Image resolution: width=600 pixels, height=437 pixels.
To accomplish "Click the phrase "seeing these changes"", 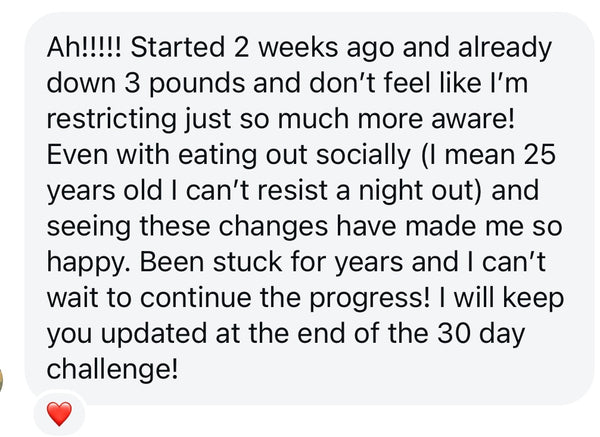I will pos(164,226).
